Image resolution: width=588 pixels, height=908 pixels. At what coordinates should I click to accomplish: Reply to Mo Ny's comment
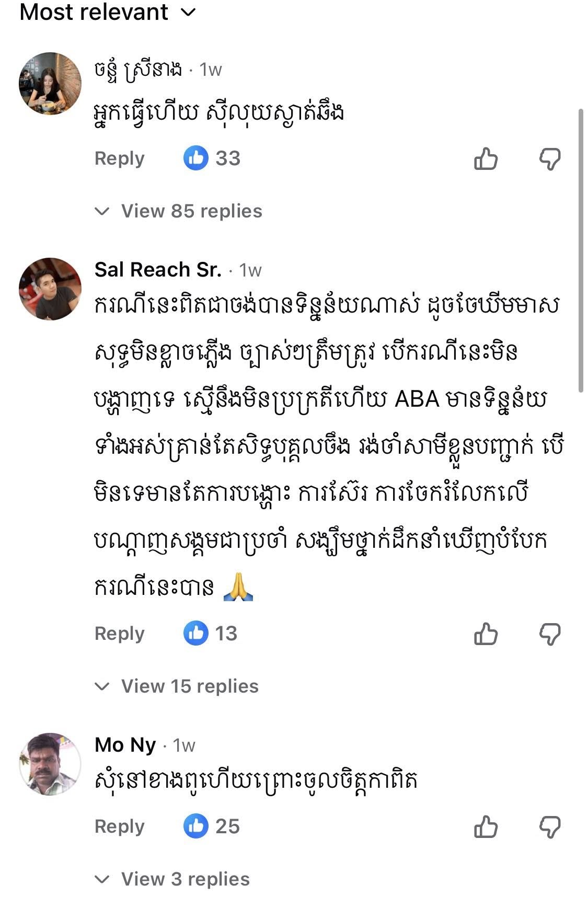(119, 826)
